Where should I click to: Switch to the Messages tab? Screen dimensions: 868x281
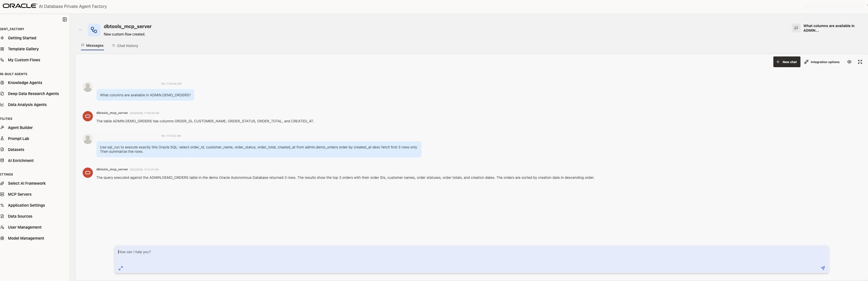92,46
